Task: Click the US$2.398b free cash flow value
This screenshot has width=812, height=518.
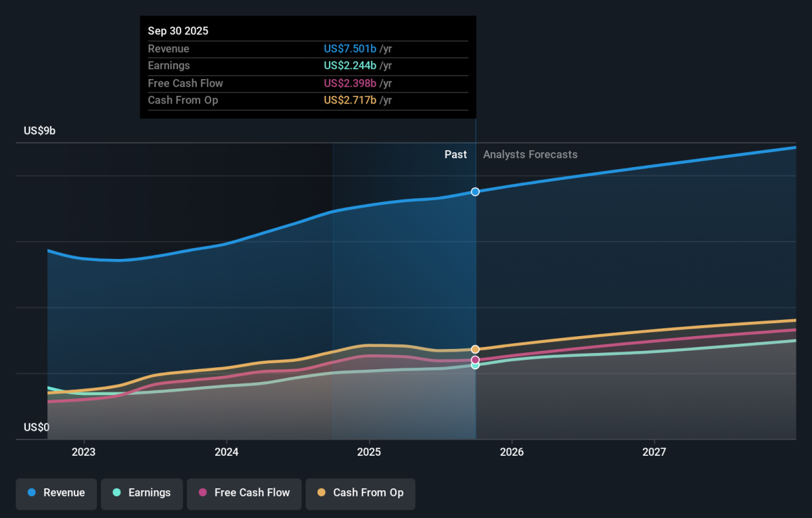Action: [x=350, y=83]
